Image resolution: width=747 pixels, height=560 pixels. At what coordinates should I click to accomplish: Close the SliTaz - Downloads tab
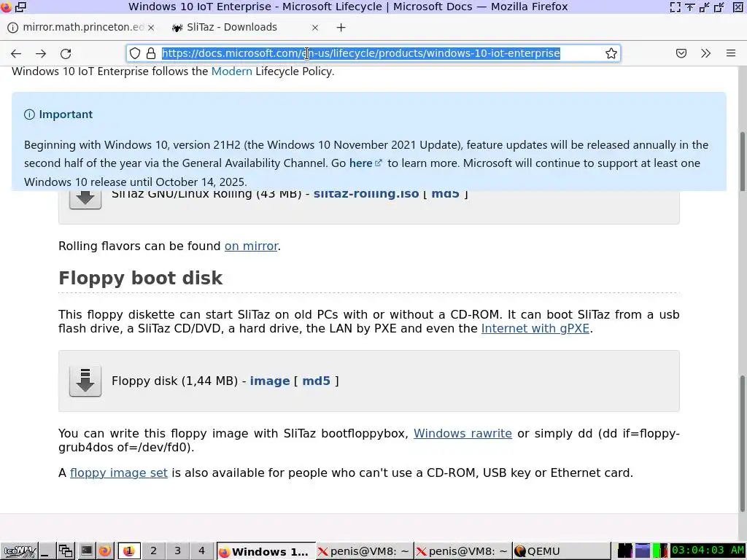tap(315, 28)
